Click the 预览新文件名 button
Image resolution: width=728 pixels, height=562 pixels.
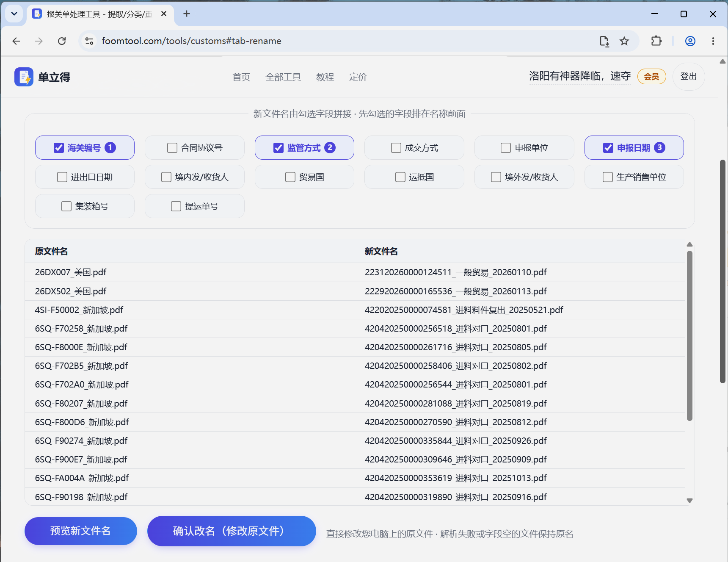[x=81, y=531]
